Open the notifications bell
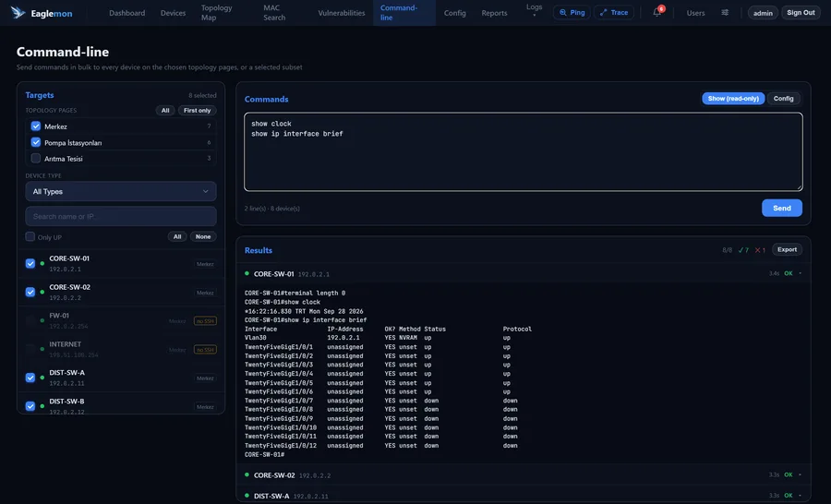 tap(657, 12)
